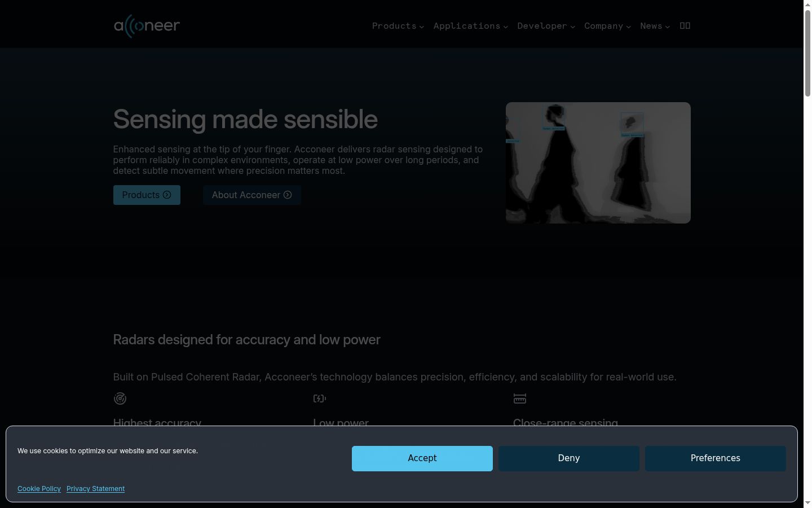
Task: Click "Radars designed for accuracy and low power" heading
Action: coord(246,340)
